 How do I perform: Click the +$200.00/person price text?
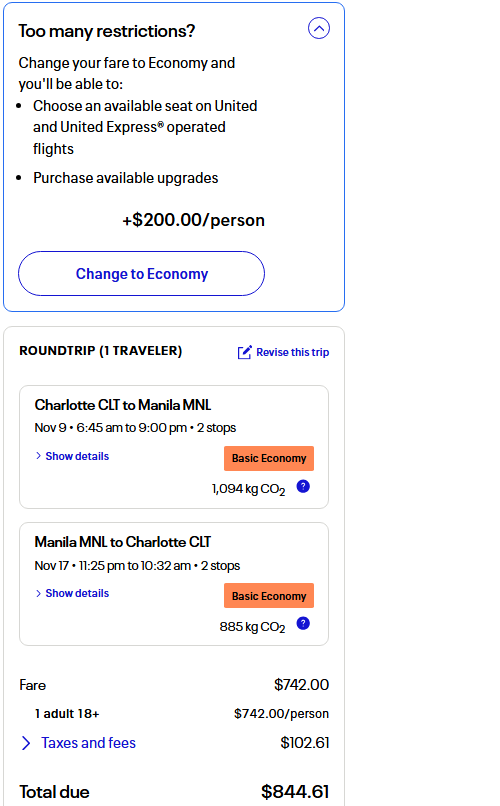point(193,220)
